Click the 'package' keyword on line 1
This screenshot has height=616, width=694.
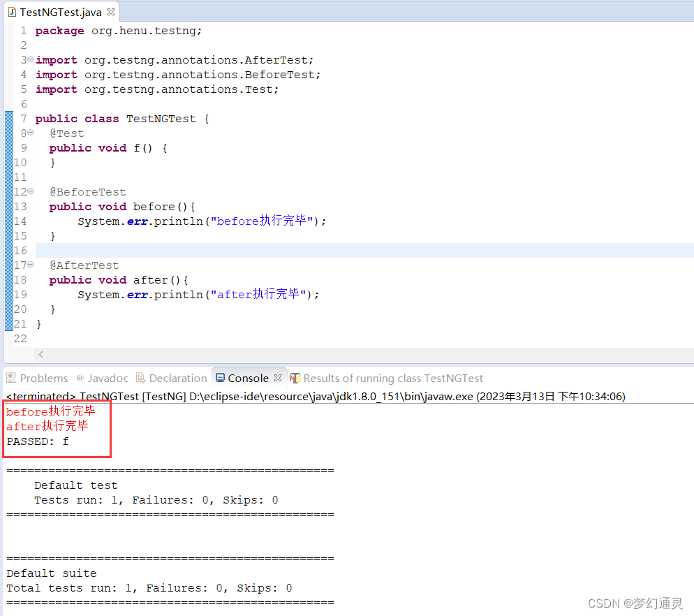59,31
